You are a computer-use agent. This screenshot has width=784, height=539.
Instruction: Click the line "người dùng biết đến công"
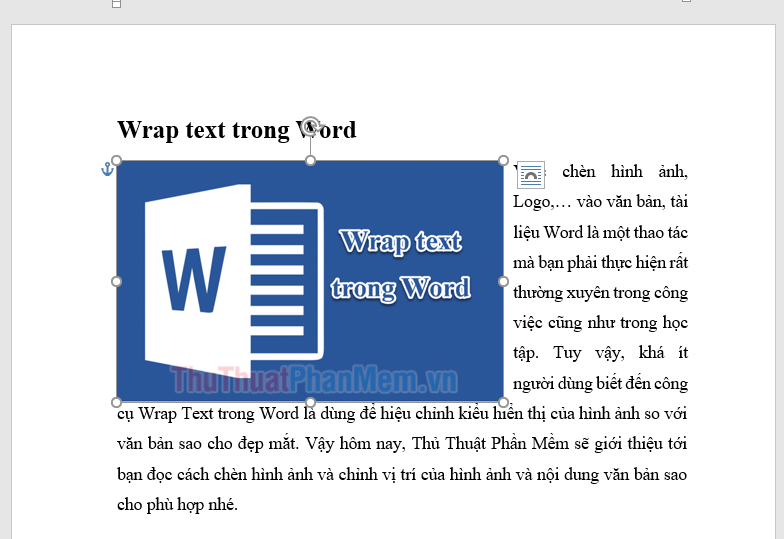point(600,384)
